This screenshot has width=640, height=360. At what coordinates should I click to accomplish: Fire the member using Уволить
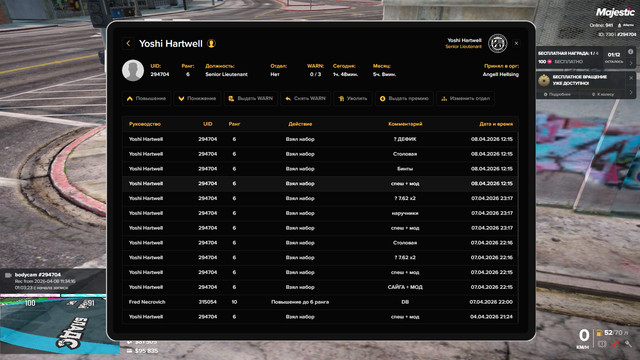353,98
